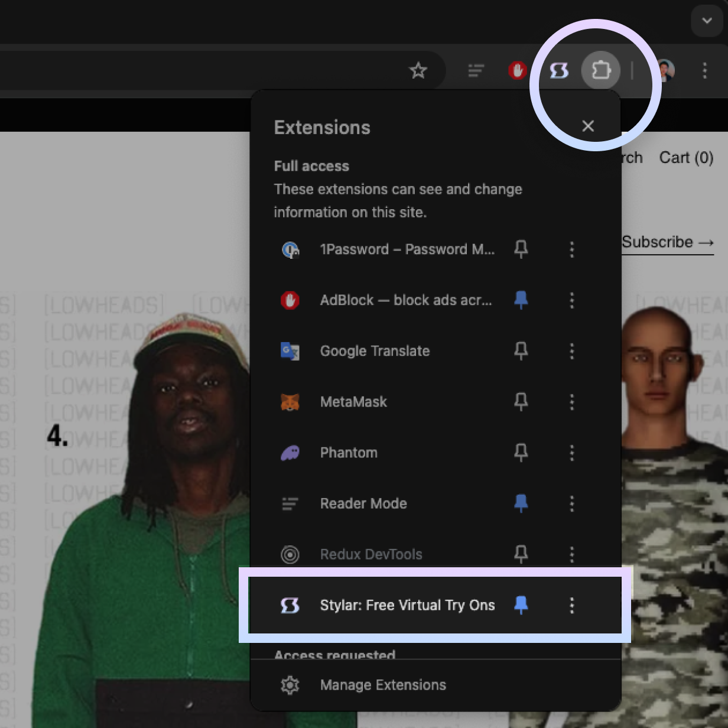Close the Extensions popup
The width and height of the screenshot is (728, 728).
tap(588, 126)
